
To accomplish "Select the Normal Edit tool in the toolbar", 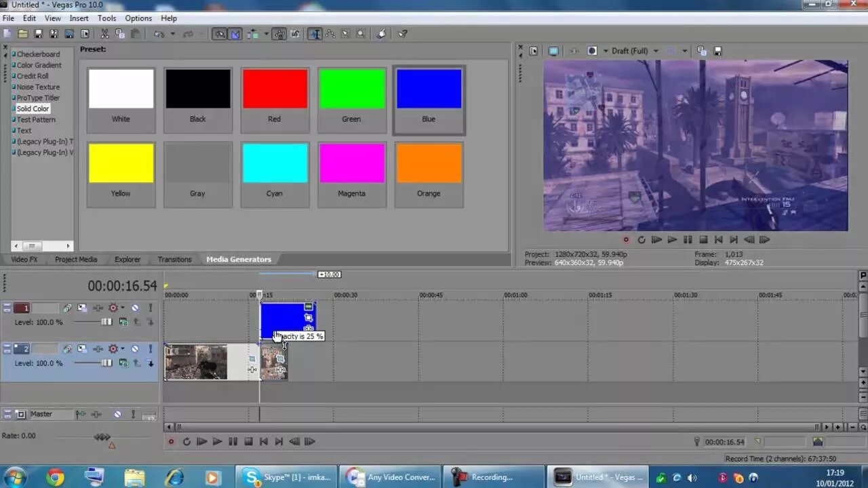I will click(315, 34).
